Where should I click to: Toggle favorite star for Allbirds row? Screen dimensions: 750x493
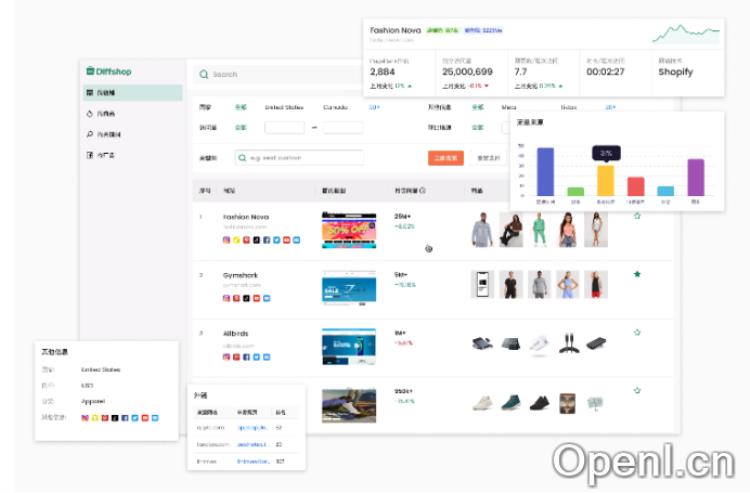coord(637,332)
